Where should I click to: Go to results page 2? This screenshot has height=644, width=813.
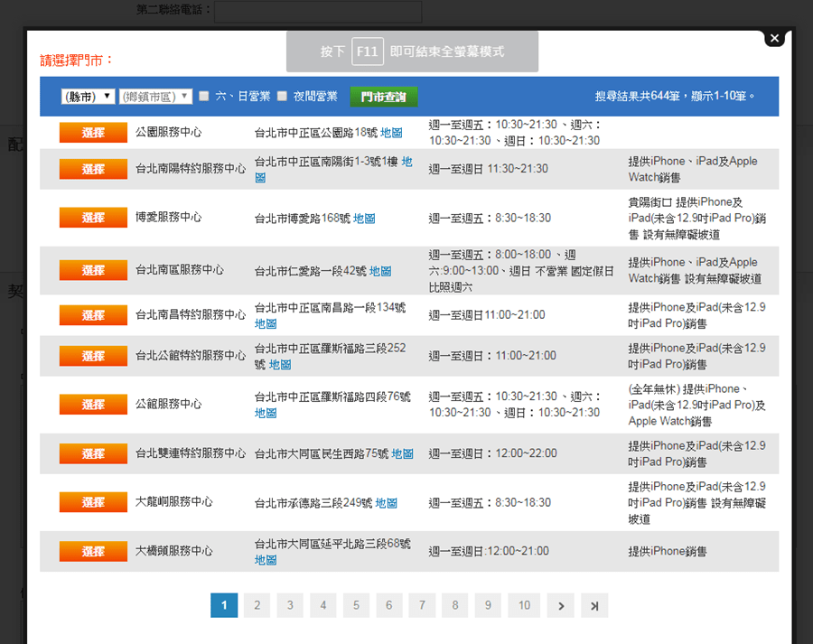257,605
